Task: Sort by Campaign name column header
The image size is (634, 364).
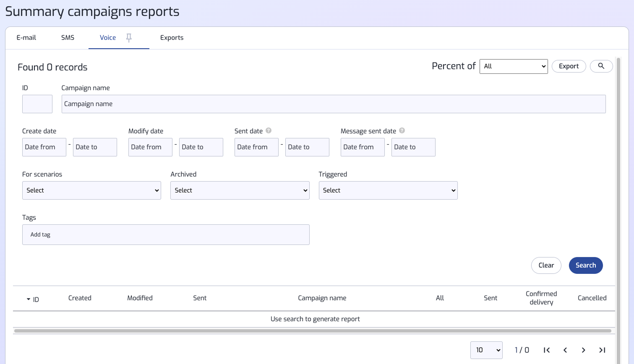Action: point(322,298)
